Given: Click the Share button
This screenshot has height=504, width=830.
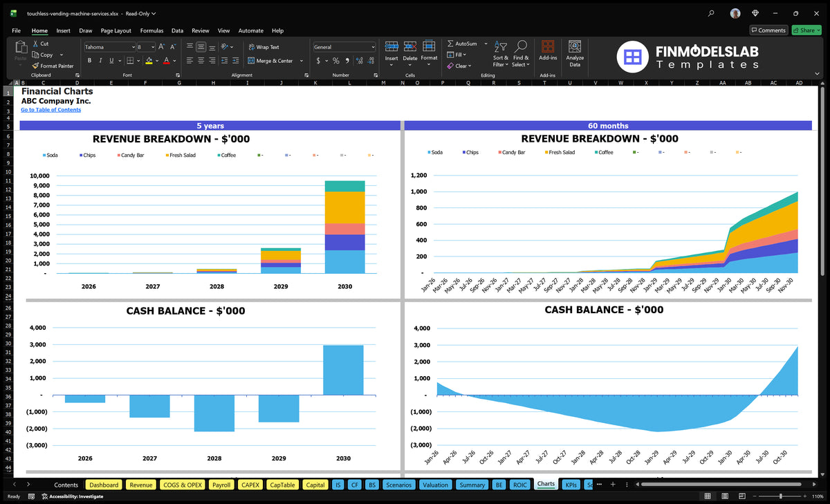Looking at the screenshot, I should (806, 30).
